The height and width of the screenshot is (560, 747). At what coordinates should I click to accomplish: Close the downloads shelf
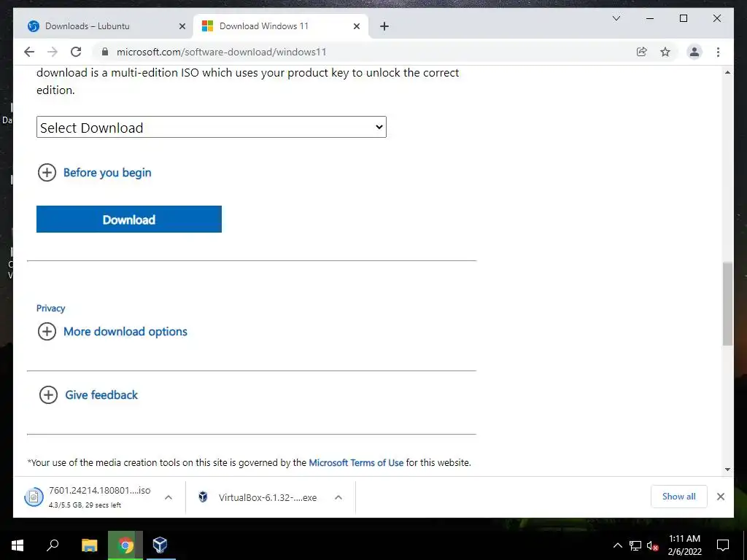(721, 497)
